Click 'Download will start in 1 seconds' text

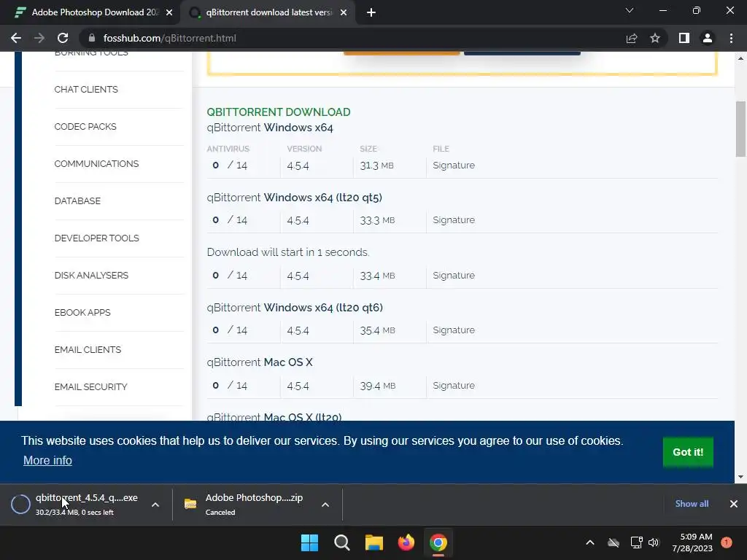click(287, 252)
